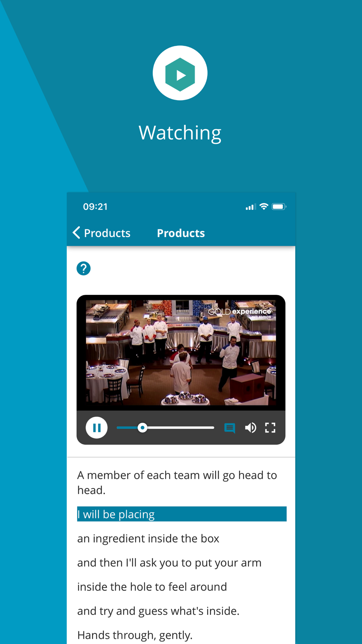The width and height of the screenshot is (362, 644).
Task: Click the video progress slider handle
Action: (x=143, y=428)
